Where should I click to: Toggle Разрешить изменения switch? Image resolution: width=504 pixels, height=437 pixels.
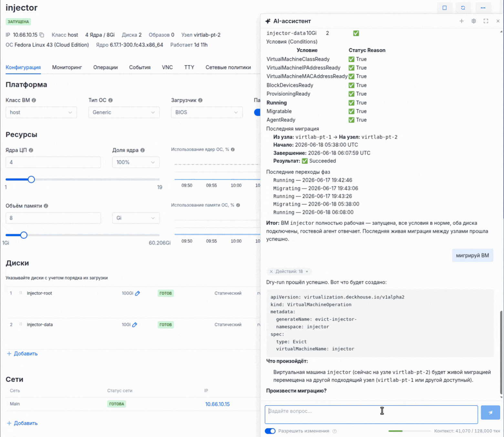pyautogui.click(x=270, y=431)
